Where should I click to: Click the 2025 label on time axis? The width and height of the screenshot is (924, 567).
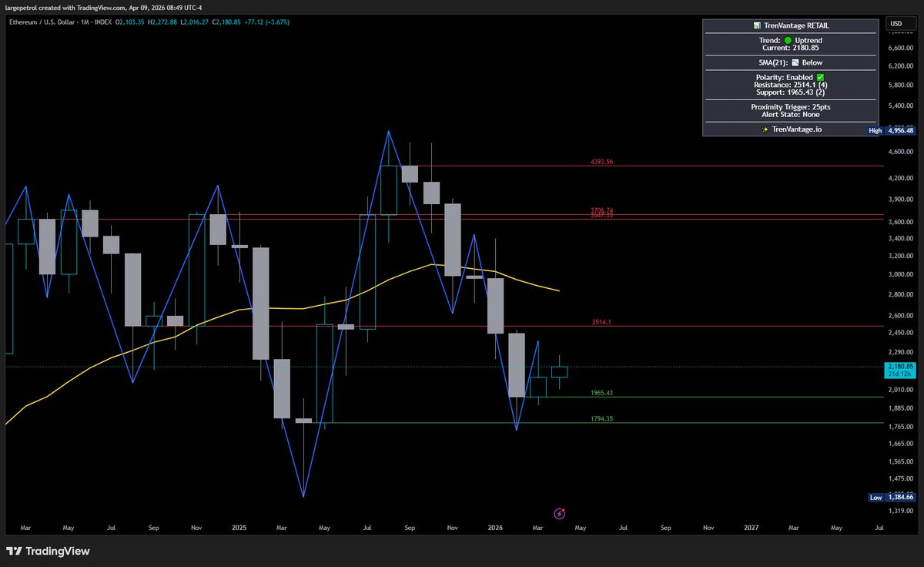pyautogui.click(x=239, y=528)
